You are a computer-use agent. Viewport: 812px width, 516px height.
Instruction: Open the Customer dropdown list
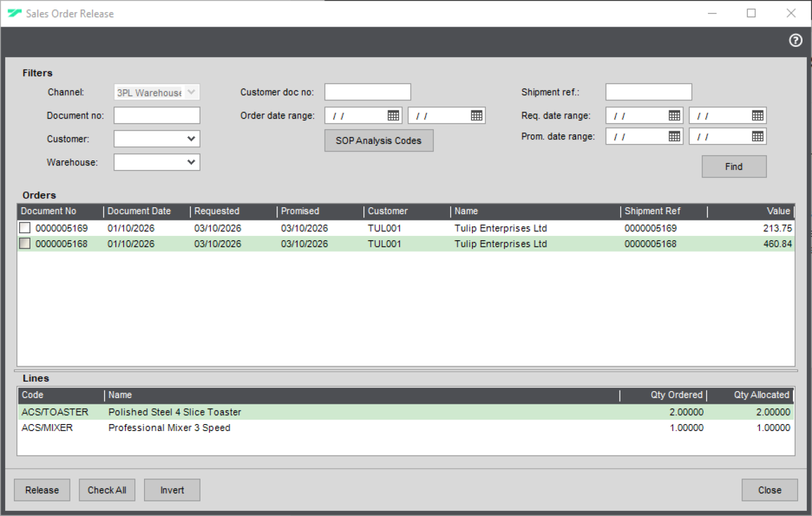(x=192, y=139)
